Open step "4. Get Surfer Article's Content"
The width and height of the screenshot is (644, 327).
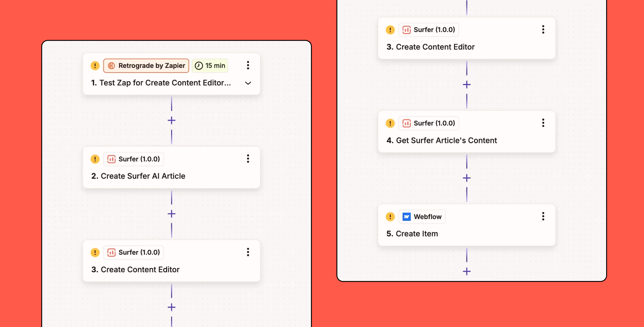tap(442, 140)
